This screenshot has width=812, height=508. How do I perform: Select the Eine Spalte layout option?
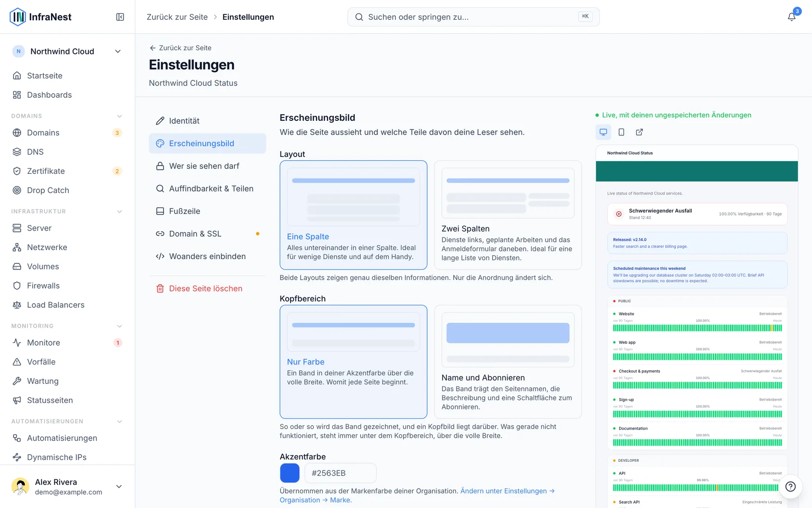point(354,215)
